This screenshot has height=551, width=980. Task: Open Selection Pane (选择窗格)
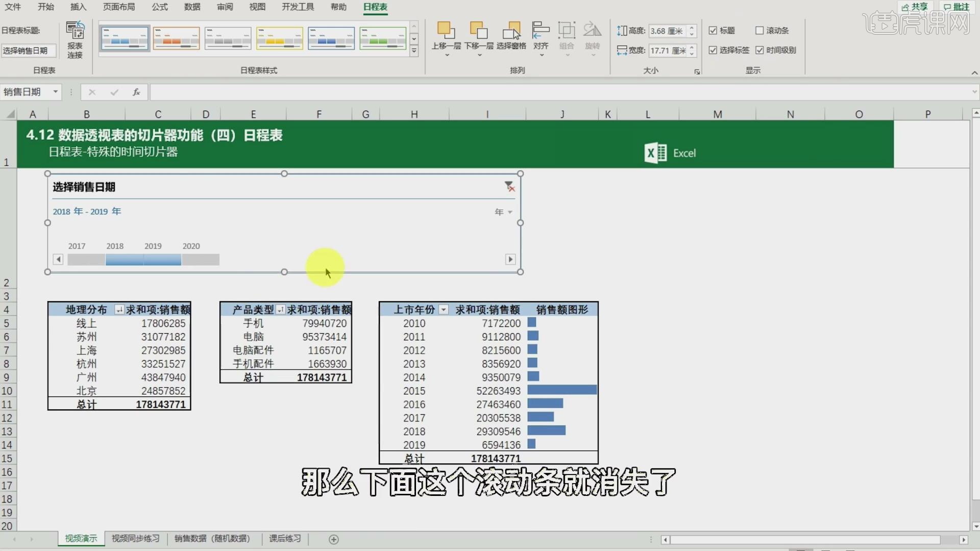[511, 35]
